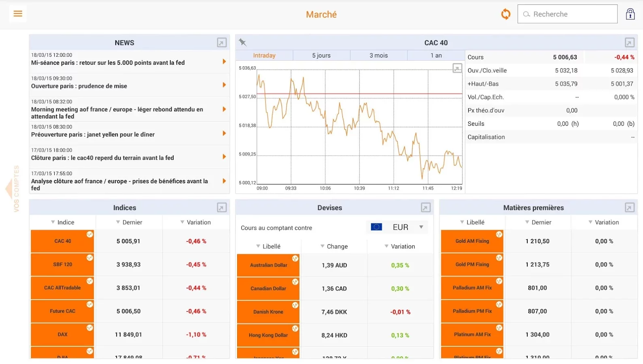
Task: Open arrow for 'Morning meeting aof' news item
Action: point(224,109)
